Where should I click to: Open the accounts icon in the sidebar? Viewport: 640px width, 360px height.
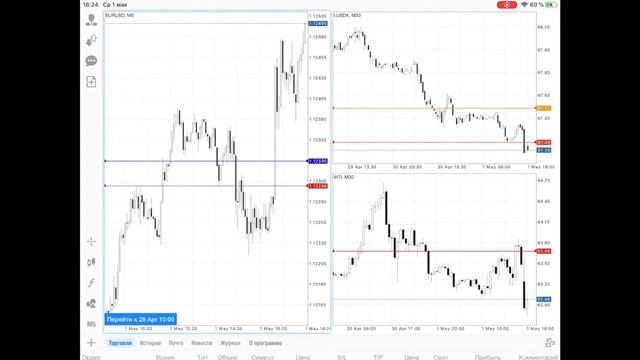point(91,20)
